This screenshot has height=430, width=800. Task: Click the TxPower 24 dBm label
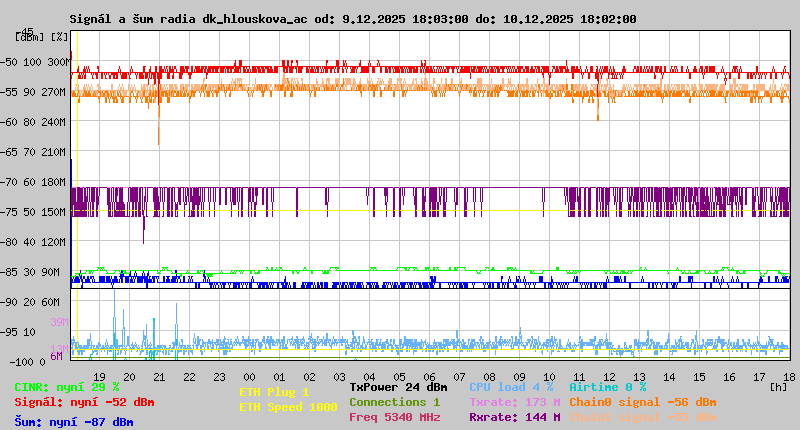point(398,387)
